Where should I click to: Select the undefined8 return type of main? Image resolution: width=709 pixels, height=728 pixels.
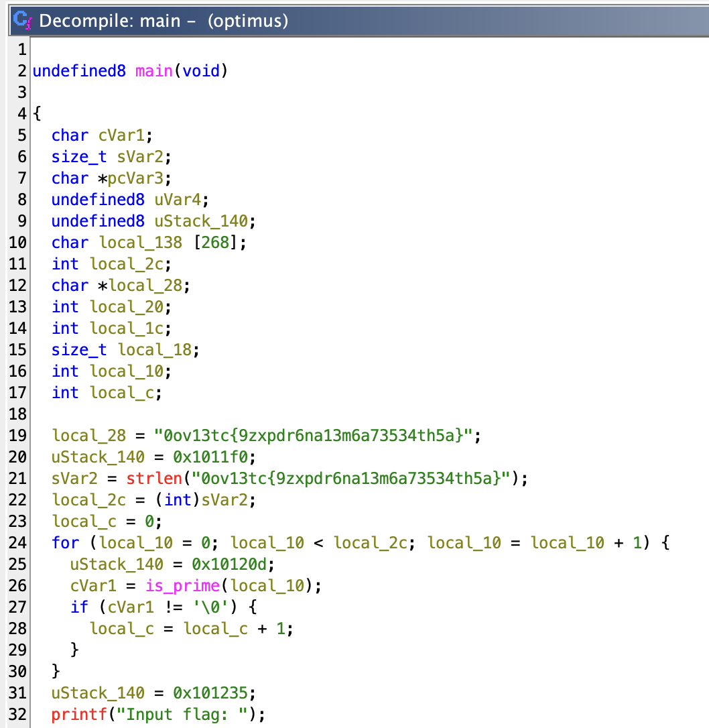(x=79, y=70)
